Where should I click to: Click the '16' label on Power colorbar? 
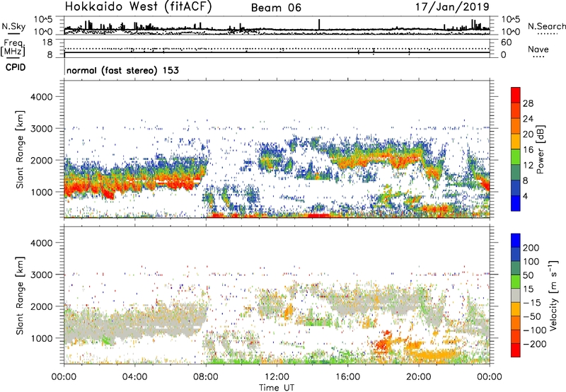[x=528, y=150]
